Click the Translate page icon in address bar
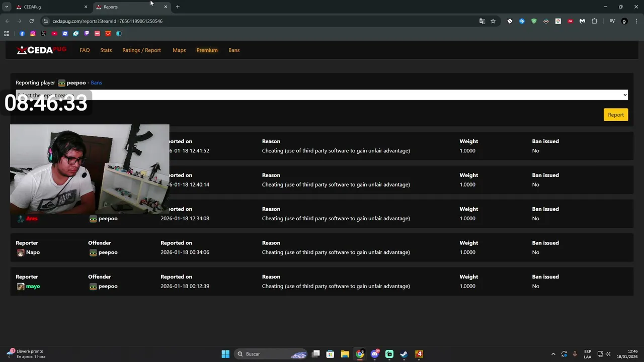 click(482, 21)
